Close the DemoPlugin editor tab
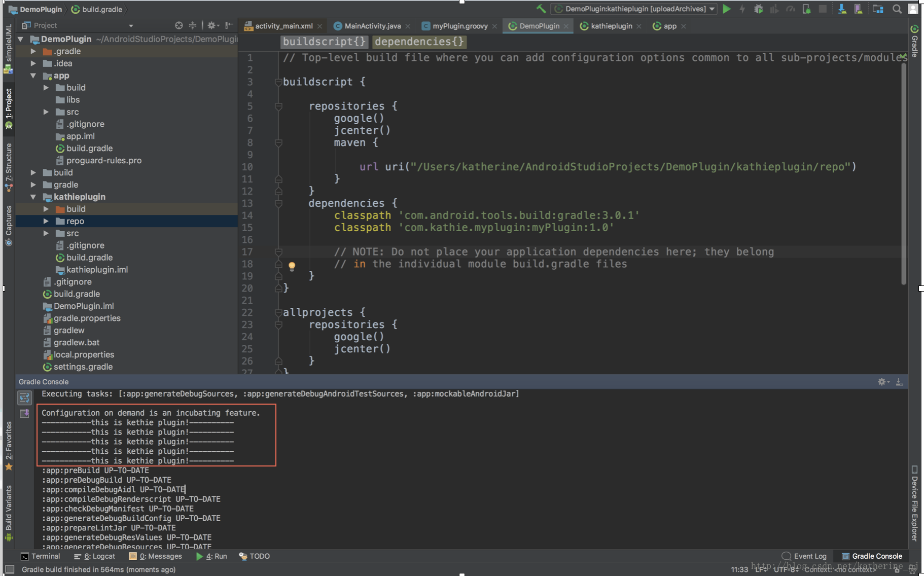Viewport: 924px width, 576px height. coord(566,26)
